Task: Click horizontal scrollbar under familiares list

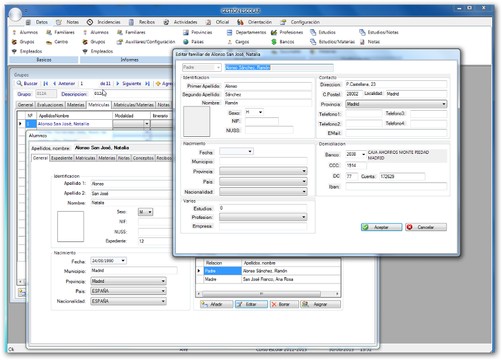Action: click(261, 294)
